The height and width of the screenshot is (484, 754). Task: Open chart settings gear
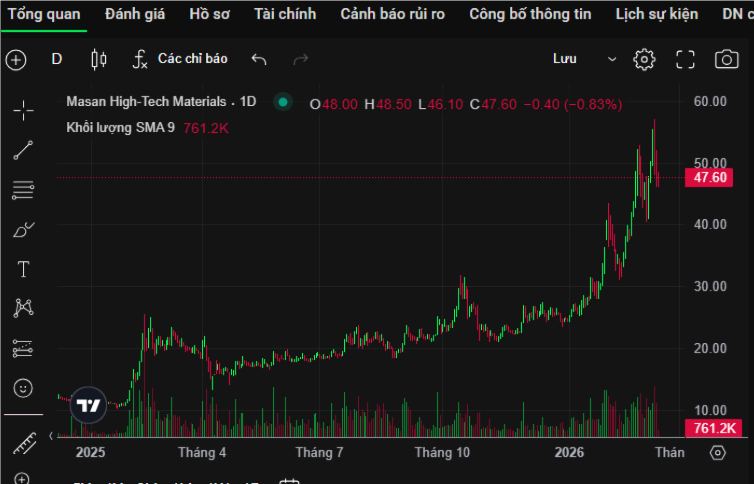[644, 59]
